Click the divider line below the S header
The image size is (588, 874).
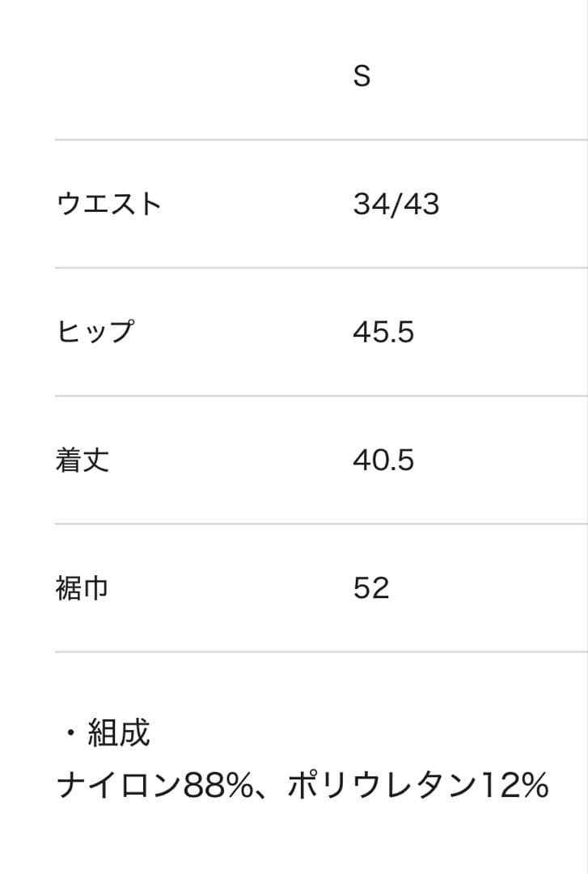[x=321, y=140]
